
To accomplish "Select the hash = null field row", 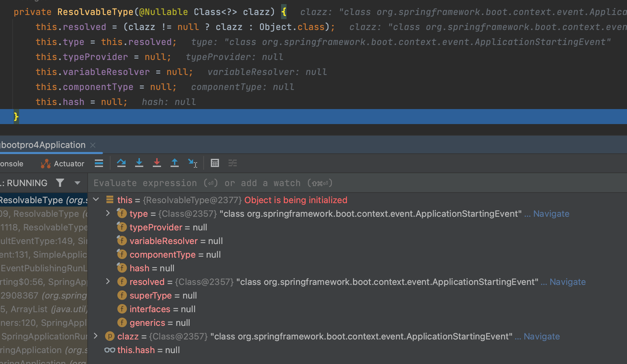I will tap(358, 268).
